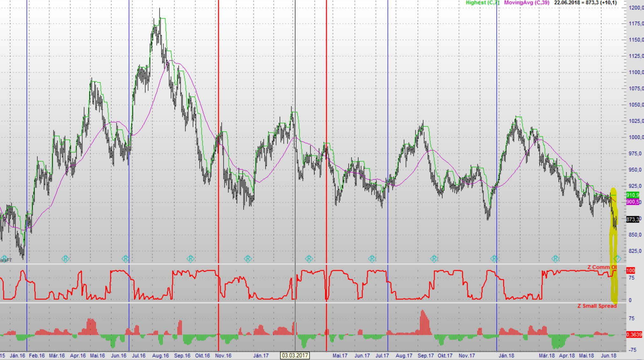
Task: Select the R roll diamond near Okt.17
Action: 434,259
